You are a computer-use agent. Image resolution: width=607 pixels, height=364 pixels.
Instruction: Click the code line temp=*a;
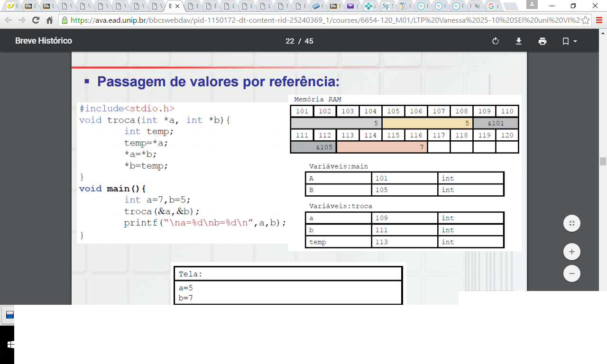[146, 143]
